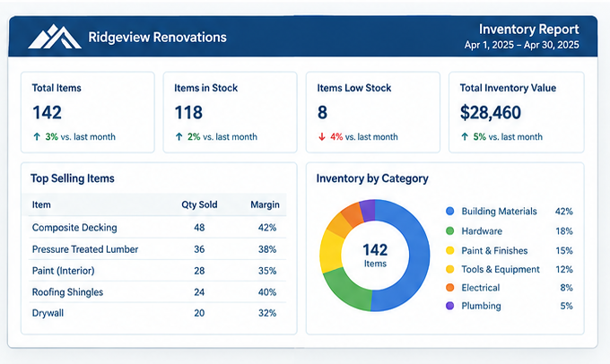
Task: Click the blue Building Materials legend dot
Action: click(x=449, y=212)
